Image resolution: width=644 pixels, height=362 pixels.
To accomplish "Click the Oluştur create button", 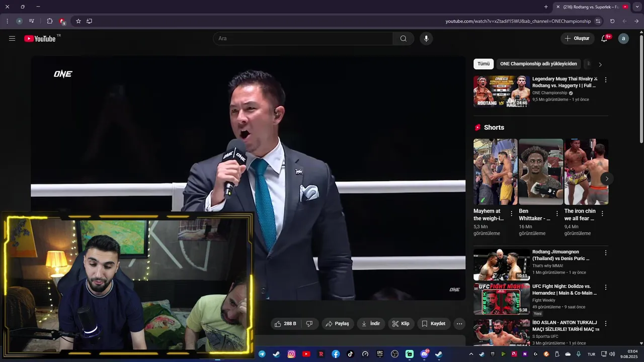I will 578,39.
